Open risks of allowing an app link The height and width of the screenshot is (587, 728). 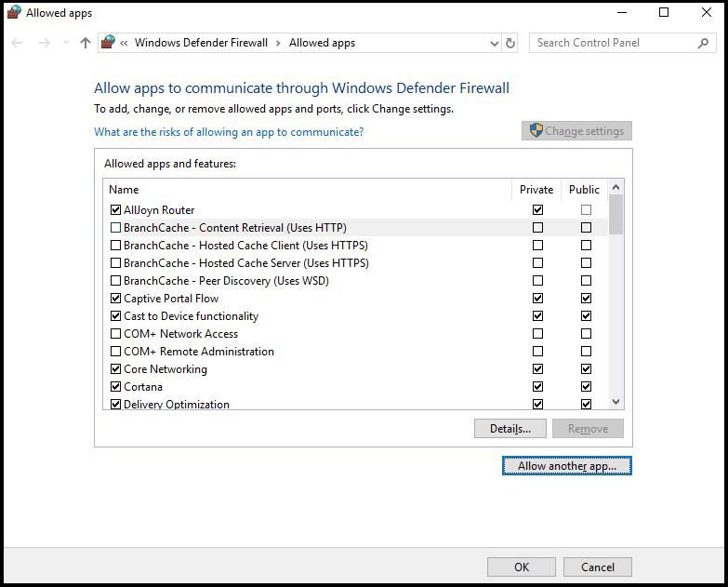229,132
